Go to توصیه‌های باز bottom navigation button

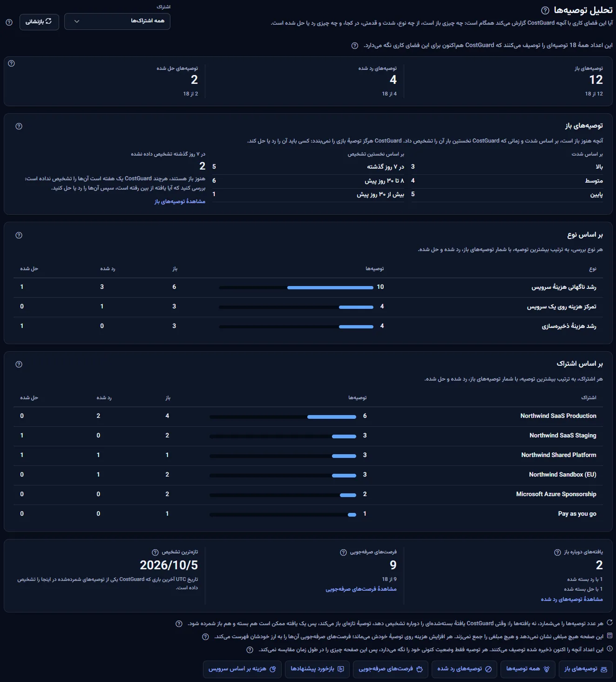tap(586, 669)
